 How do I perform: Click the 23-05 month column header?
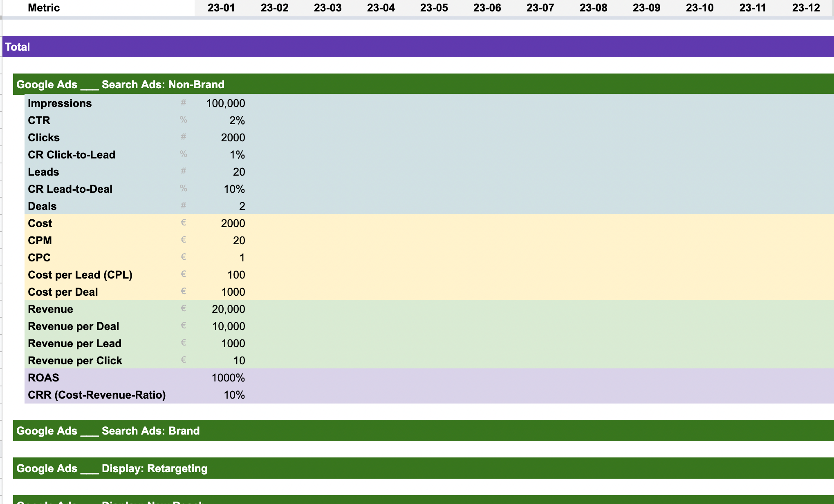coord(434,8)
